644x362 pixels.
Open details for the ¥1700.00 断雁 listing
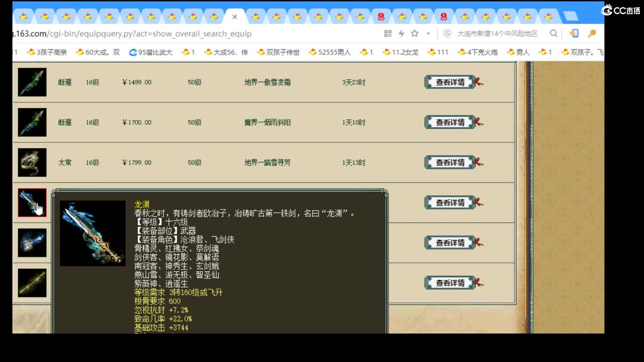click(450, 122)
